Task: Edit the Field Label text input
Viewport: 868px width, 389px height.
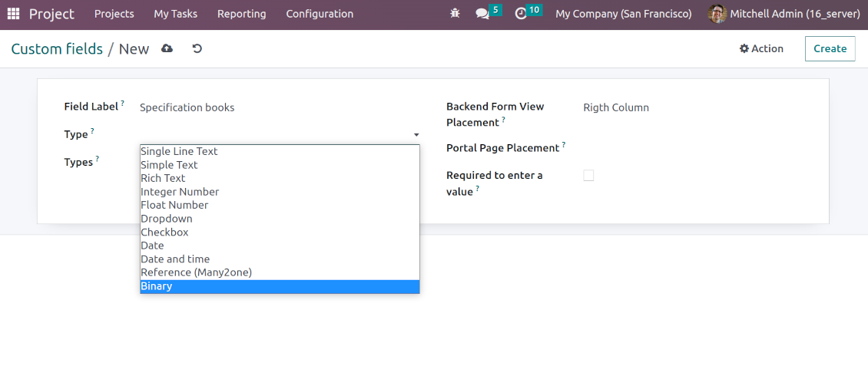Action: 277,107
